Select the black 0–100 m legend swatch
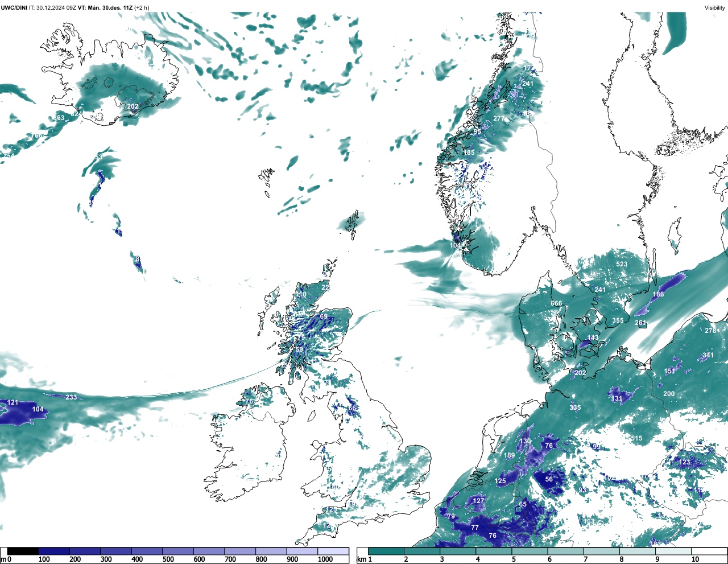728x564 pixels. [23, 551]
